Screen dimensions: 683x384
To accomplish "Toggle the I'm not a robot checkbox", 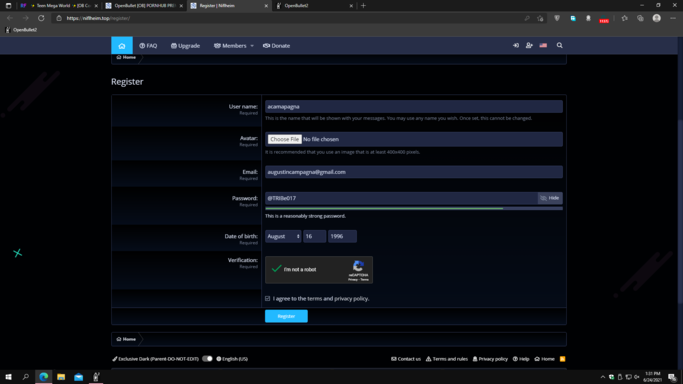I will tap(276, 269).
